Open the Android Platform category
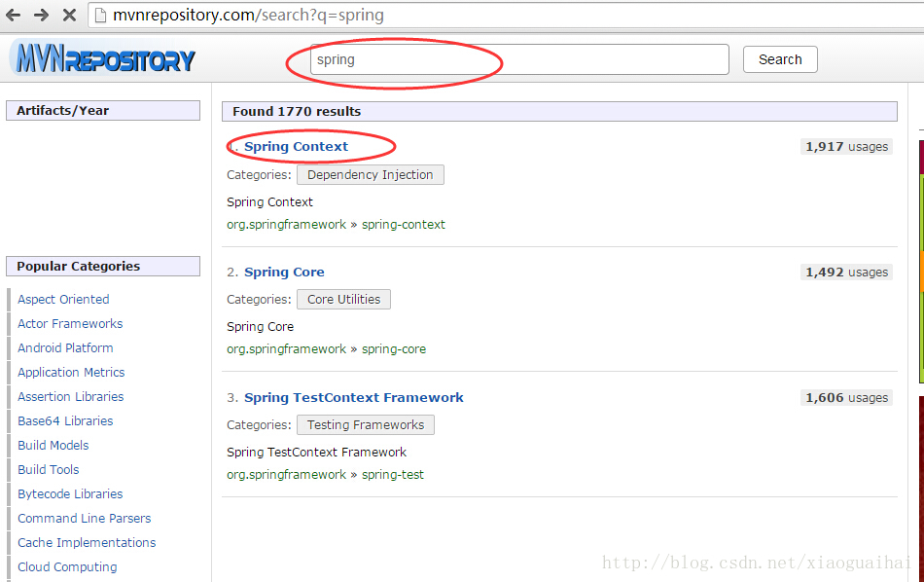This screenshot has height=582, width=924. [x=65, y=347]
